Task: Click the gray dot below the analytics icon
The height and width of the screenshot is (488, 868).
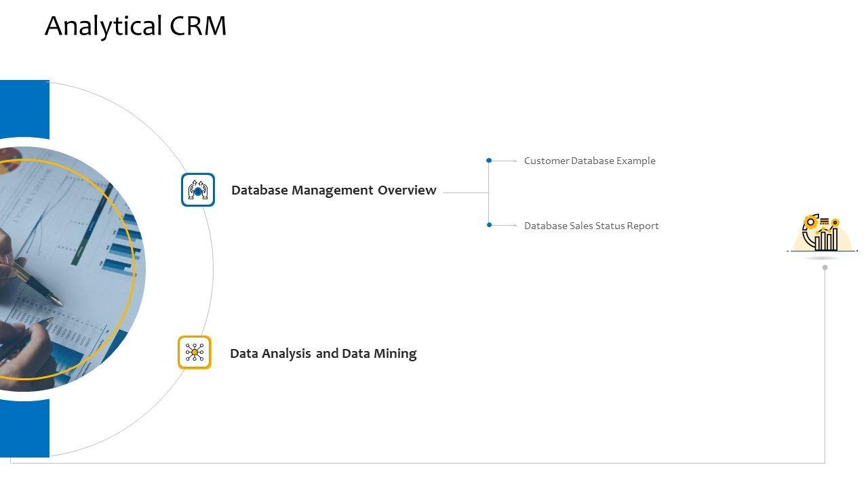Action: coord(825,267)
